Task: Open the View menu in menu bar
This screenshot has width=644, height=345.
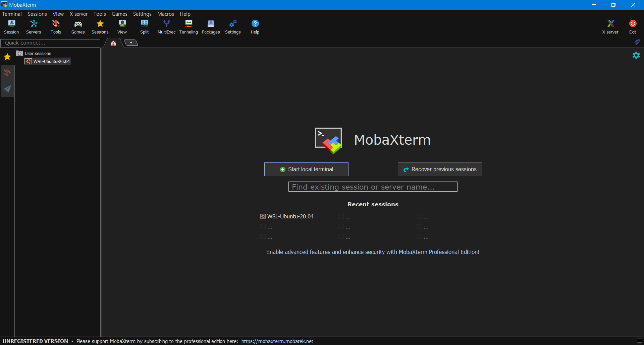Action: [x=58, y=14]
